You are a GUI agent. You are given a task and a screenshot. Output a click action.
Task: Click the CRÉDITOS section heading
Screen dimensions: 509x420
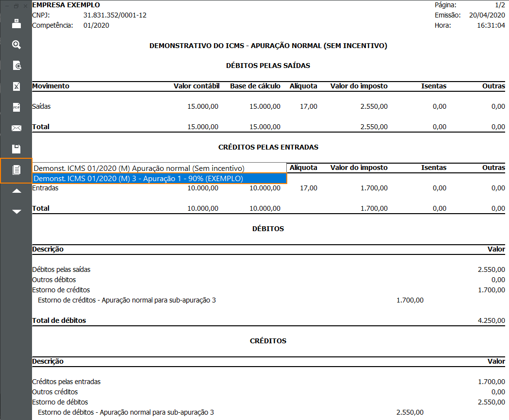[268, 341]
